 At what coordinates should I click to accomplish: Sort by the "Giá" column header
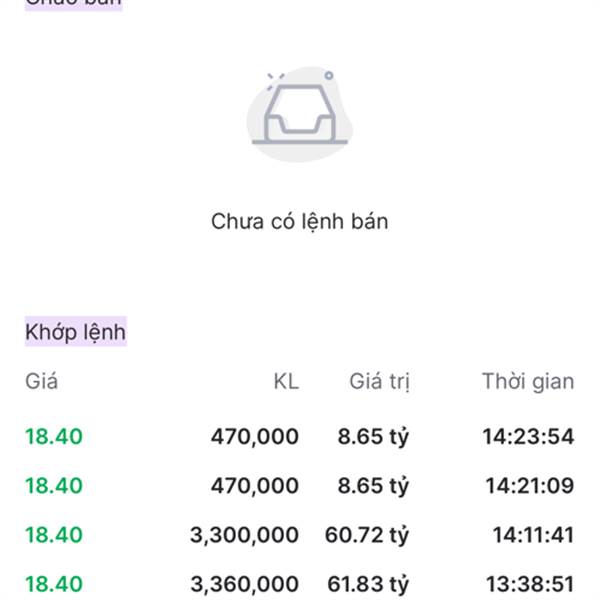[x=41, y=381]
